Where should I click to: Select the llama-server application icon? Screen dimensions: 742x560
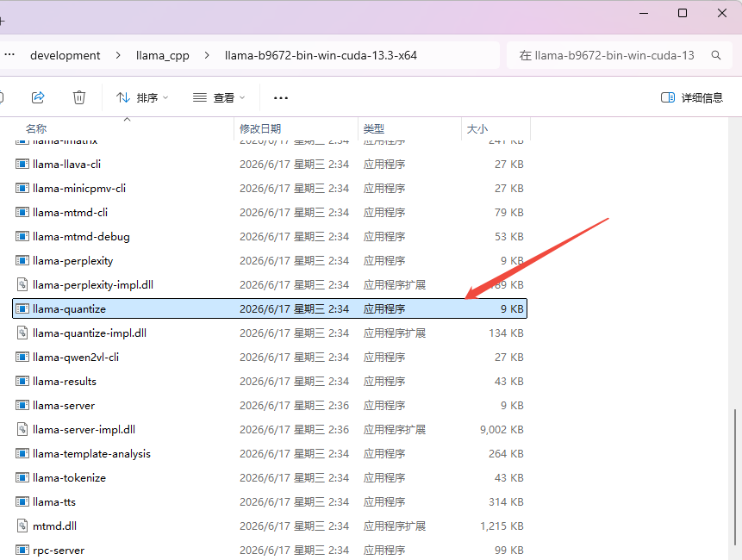pos(22,405)
